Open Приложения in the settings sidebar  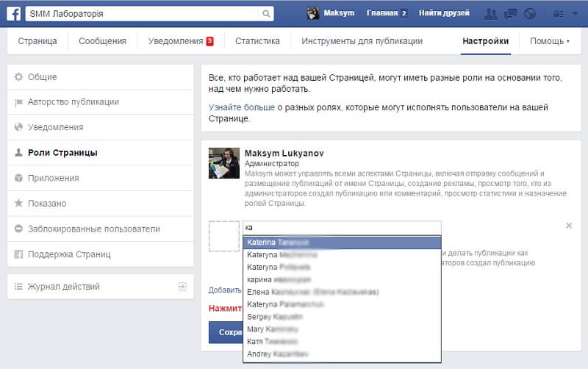53,178
